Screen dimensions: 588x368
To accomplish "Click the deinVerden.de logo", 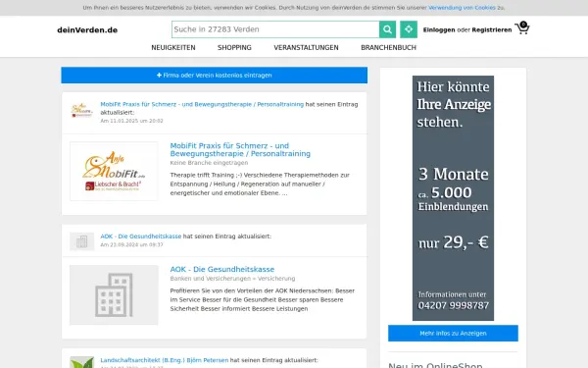I will (x=87, y=30).
